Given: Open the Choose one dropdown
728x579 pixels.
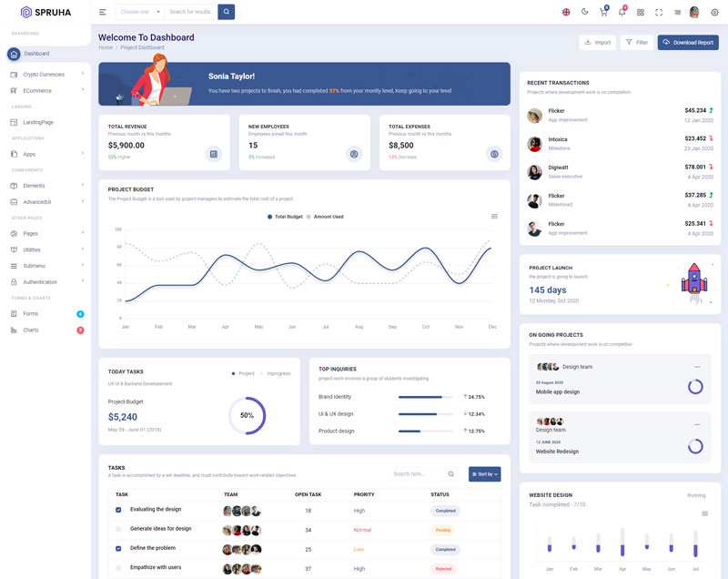Looking at the screenshot, I should click(x=140, y=12).
